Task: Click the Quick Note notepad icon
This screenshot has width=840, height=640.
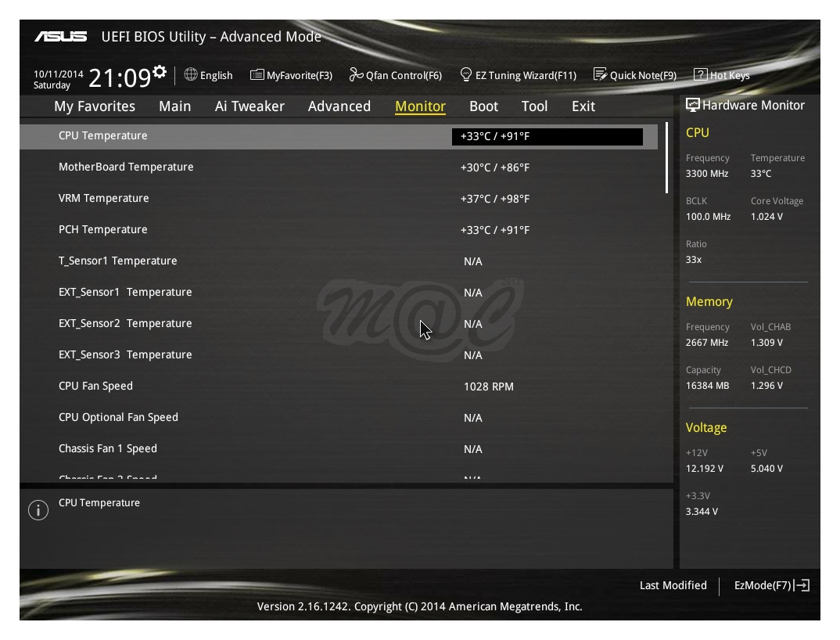Action: 600,74
